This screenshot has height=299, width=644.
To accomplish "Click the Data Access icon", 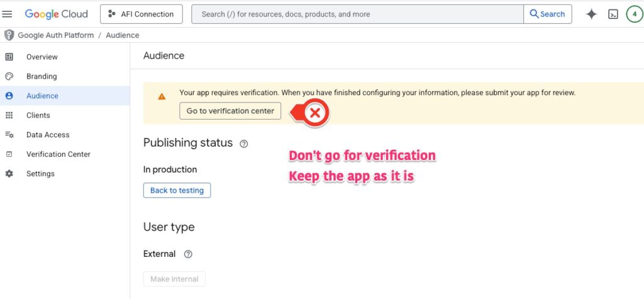I will [x=9, y=135].
